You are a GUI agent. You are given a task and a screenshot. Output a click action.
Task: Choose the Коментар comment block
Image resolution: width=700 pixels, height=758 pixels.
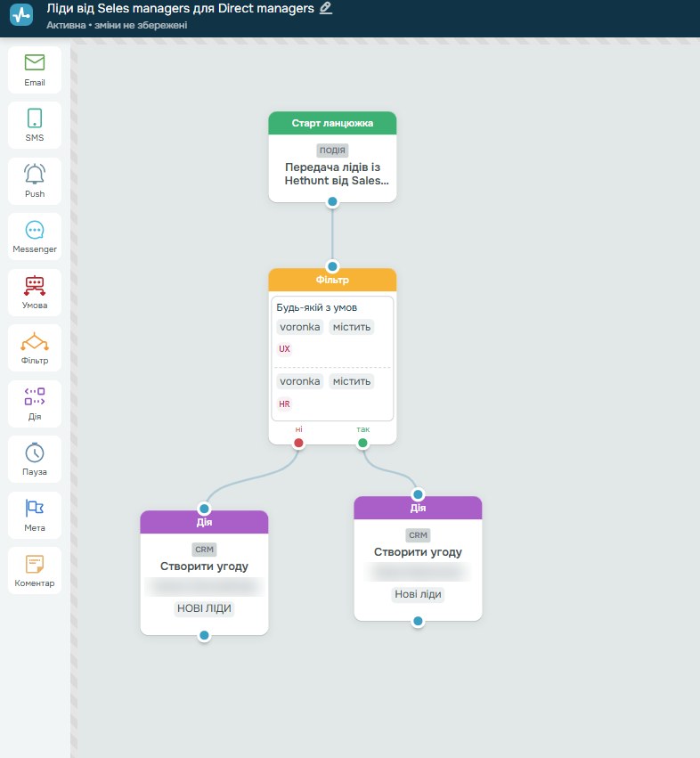[35, 571]
